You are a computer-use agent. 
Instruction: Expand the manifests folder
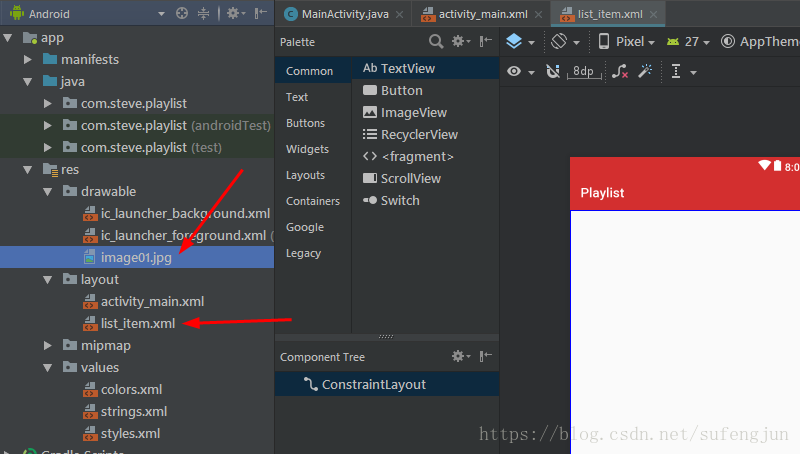click(x=28, y=60)
